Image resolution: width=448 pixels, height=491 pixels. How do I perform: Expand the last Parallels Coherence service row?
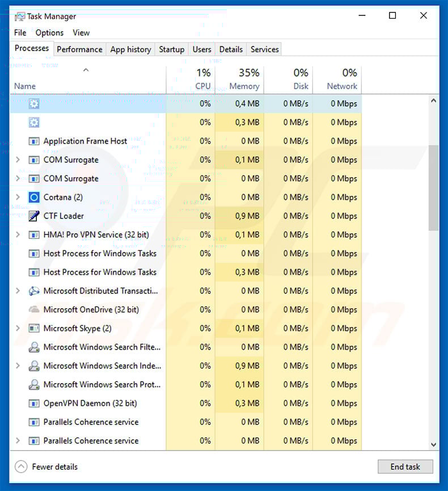pyautogui.click(x=18, y=440)
